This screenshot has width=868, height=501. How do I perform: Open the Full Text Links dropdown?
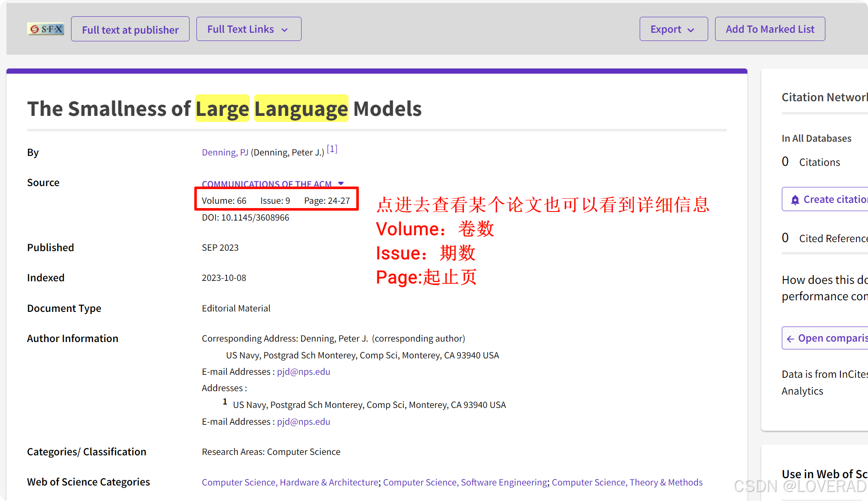(249, 29)
